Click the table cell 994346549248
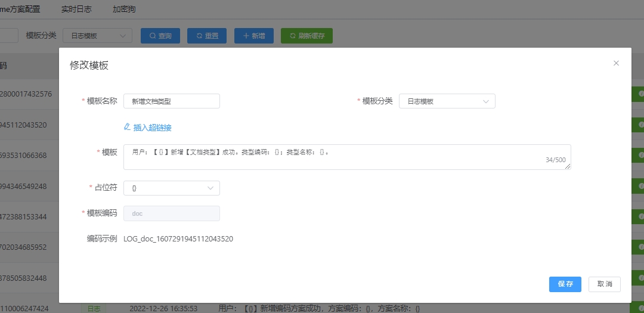Viewport: 644px width, 313px height. click(x=23, y=186)
